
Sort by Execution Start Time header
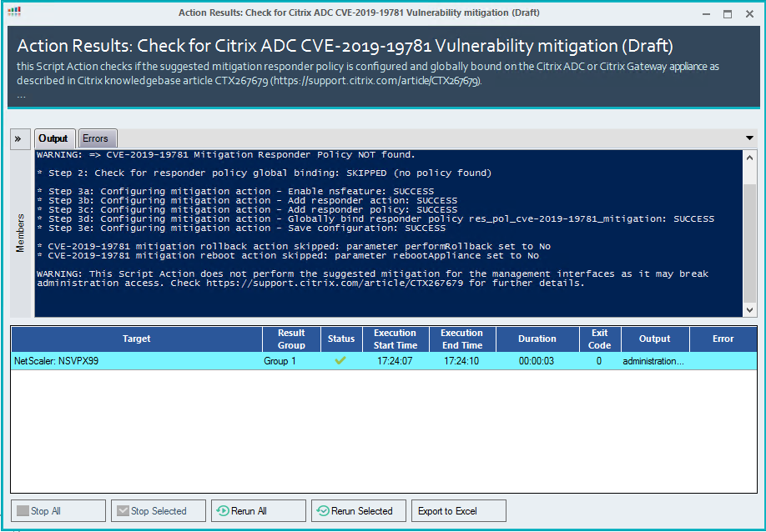click(396, 339)
